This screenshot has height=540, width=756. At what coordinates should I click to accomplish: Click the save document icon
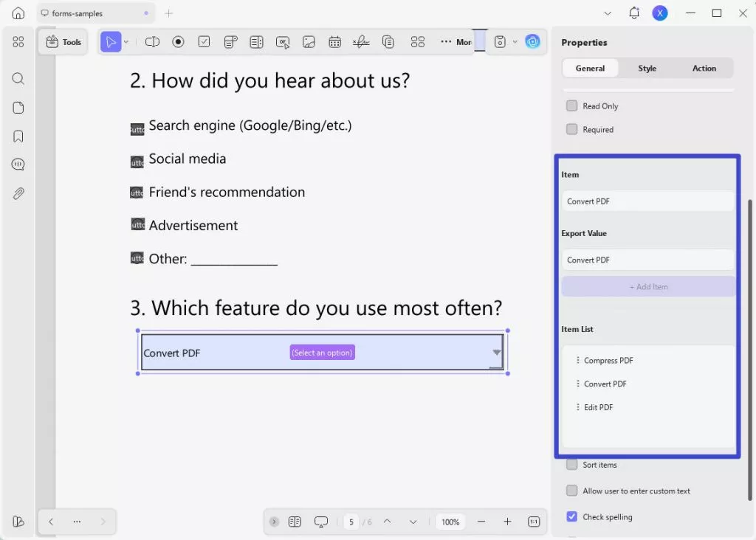(x=500, y=42)
